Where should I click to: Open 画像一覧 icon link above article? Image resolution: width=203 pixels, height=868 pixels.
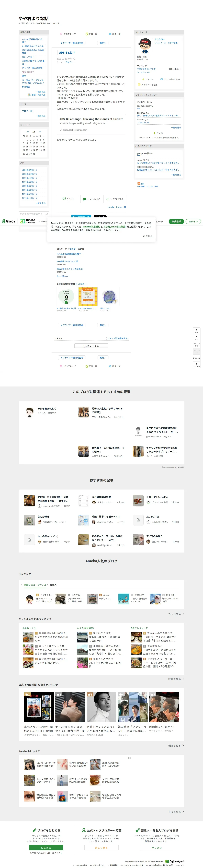115,34
